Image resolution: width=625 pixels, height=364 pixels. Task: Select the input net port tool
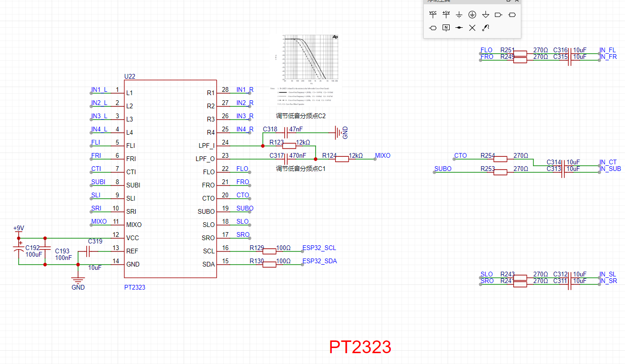(499, 15)
